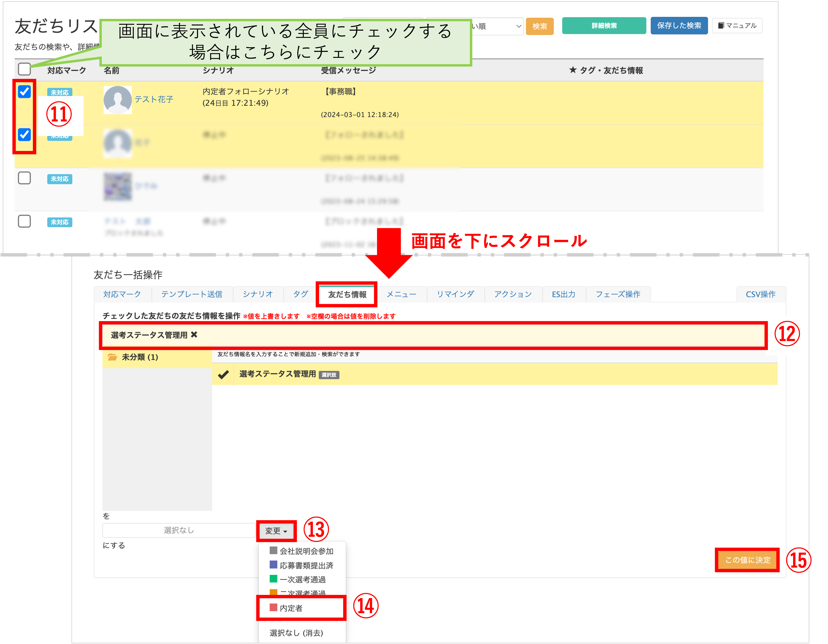This screenshot has width=828, height=644.
Task: Click the red 内定者 color square
Action: pos(273,608)
